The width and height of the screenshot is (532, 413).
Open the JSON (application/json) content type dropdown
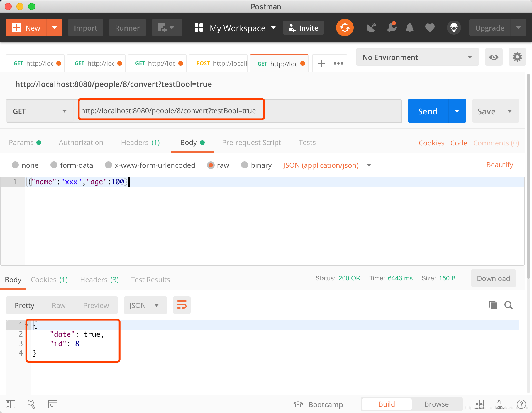pos(327,165)
